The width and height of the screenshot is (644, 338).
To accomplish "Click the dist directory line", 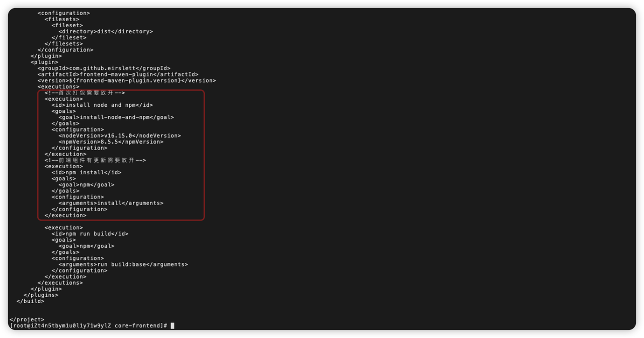I will tap(106, 31).
